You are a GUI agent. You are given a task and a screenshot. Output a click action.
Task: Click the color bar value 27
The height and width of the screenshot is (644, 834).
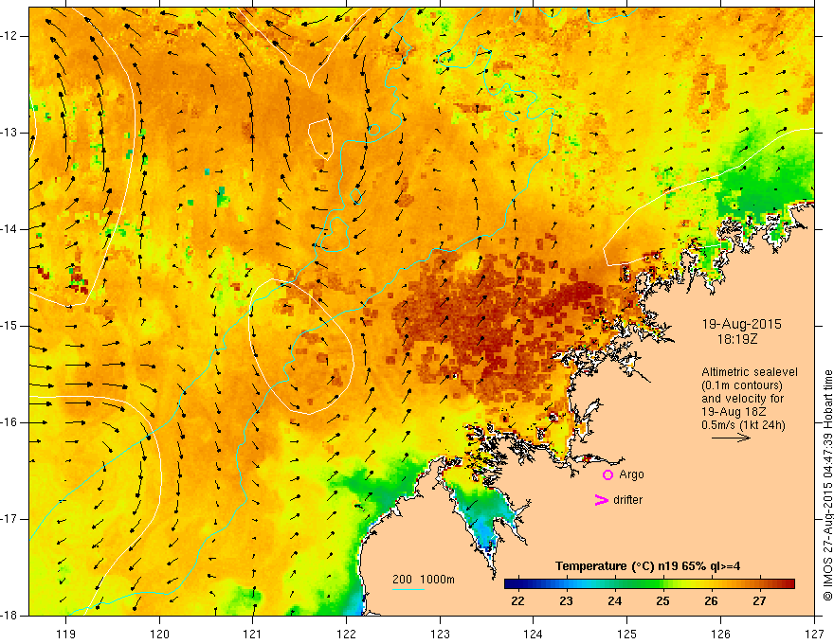(759, 601)
